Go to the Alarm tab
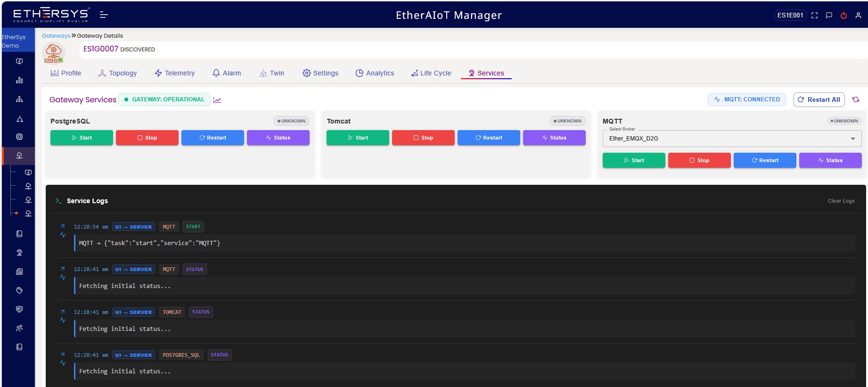The height and width of the screenshot is (387, 868). [227, 73]
